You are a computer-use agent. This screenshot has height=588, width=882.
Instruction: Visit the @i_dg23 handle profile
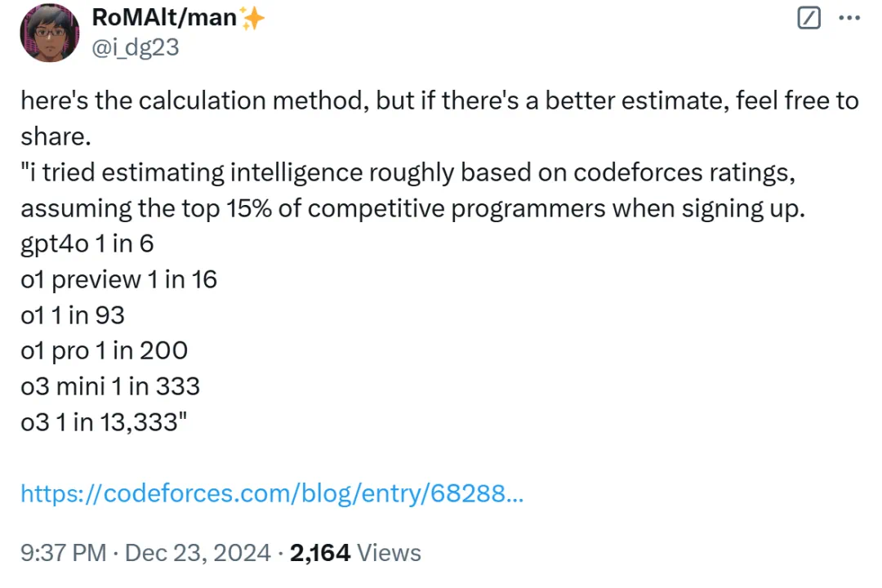[135, 47]
